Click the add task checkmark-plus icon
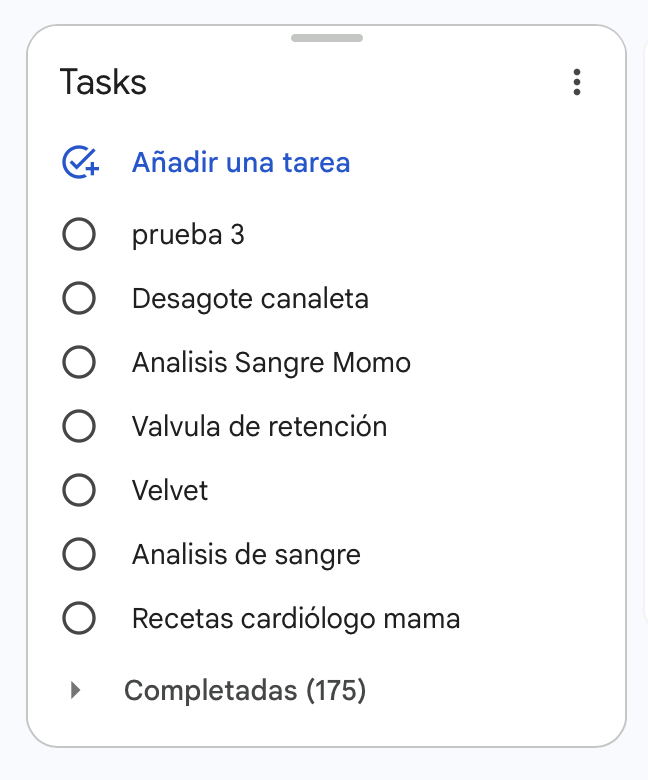Image resolution: width=648 pixels, height=780 pixels. (80, 162)
